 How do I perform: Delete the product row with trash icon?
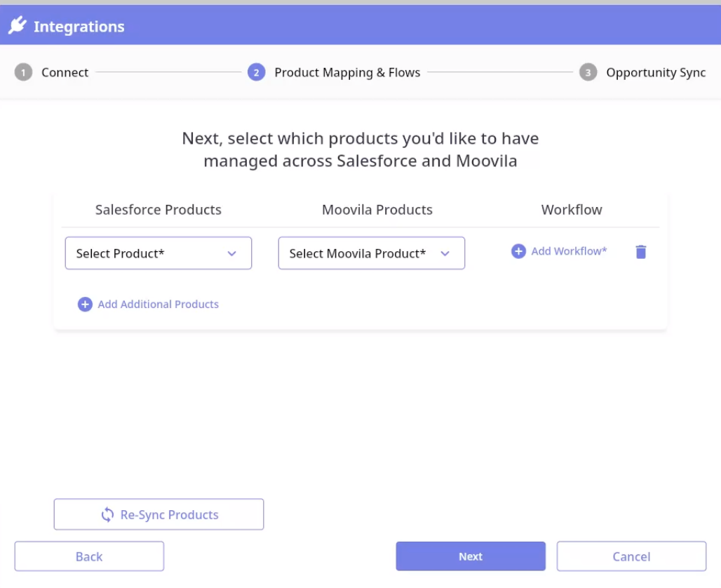click(x=640, y=252)
